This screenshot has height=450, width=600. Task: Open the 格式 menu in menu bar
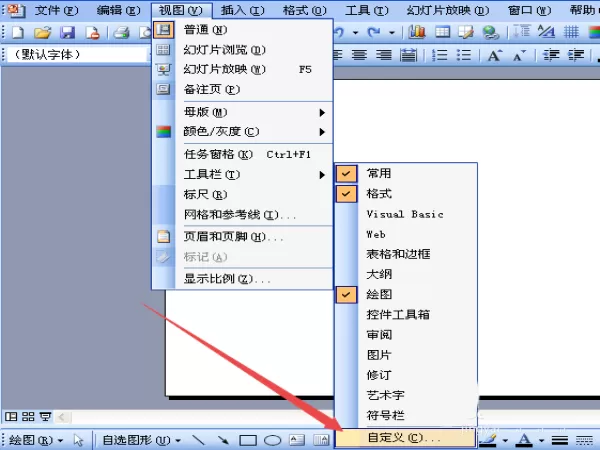point(305,10)
